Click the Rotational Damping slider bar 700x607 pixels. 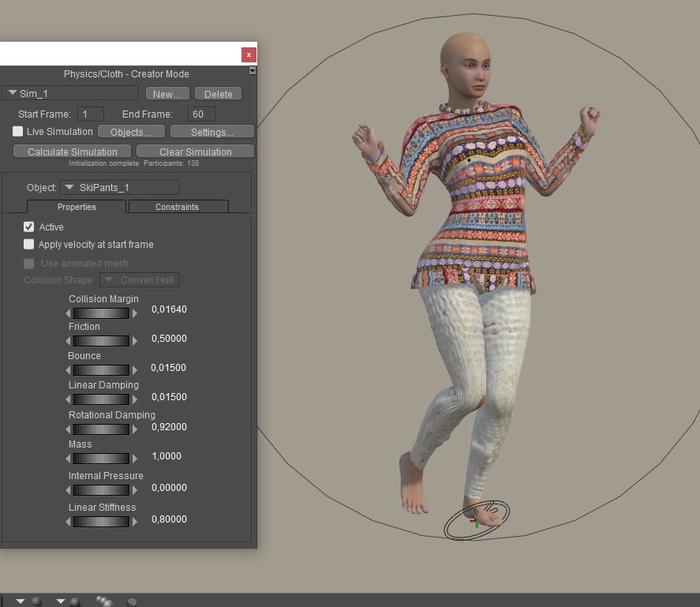point(101,429)
